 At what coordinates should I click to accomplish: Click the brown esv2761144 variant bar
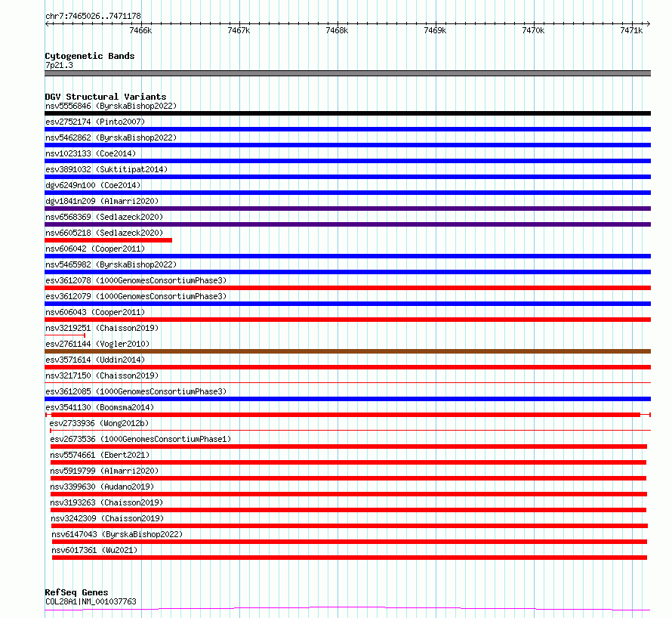point(347,351)
